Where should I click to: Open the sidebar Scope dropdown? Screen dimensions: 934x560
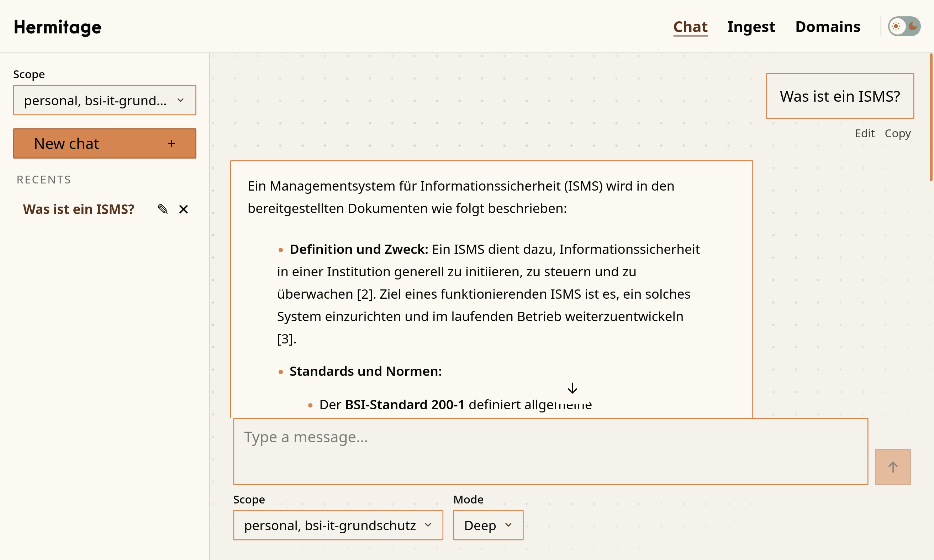[105, 100]
